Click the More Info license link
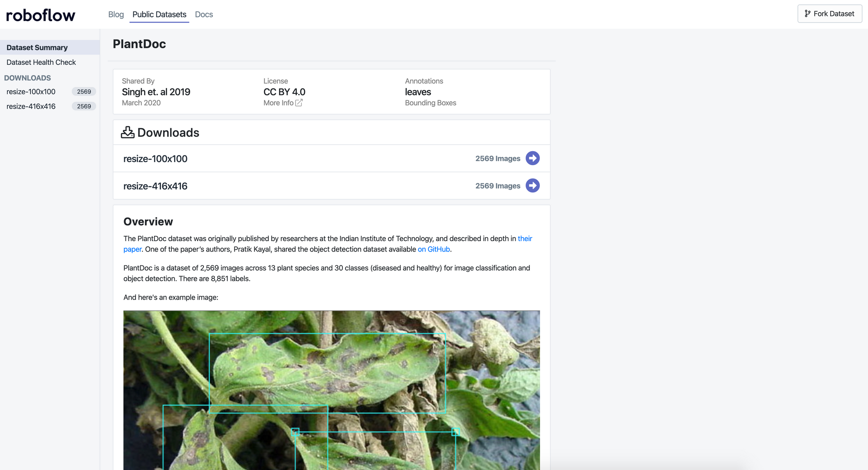 coord(278,103)
